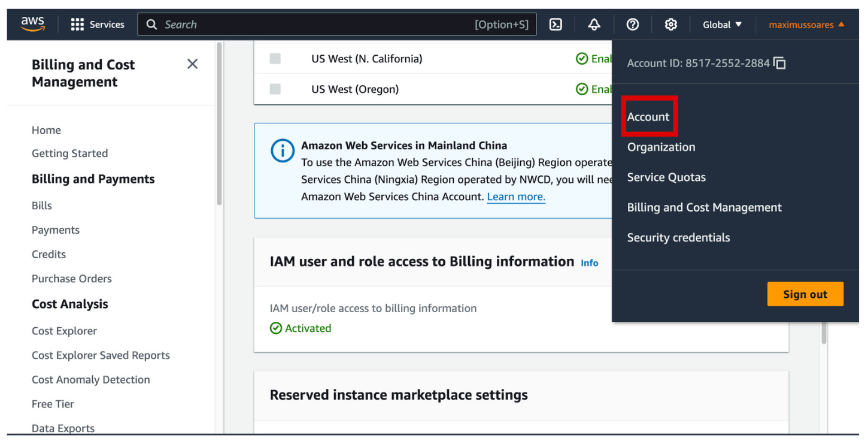This screenshot has width=868, height=447.
Task: Open Info link beside IAM access heading
Action: point(589,263)
